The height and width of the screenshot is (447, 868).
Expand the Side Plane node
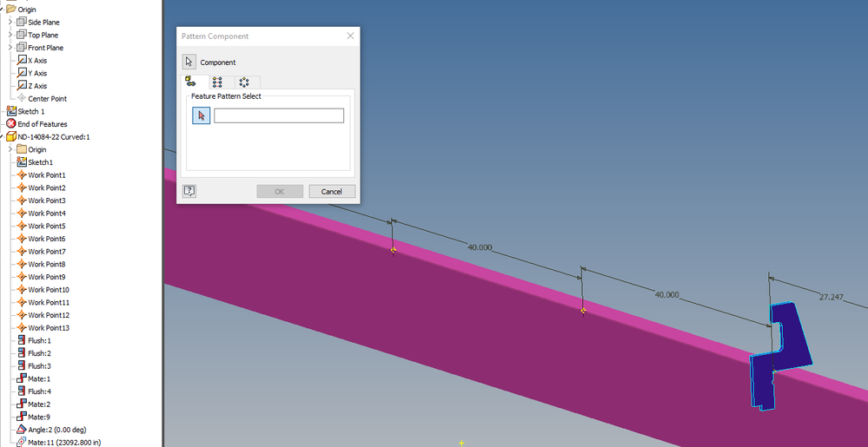tap(10, 22)
